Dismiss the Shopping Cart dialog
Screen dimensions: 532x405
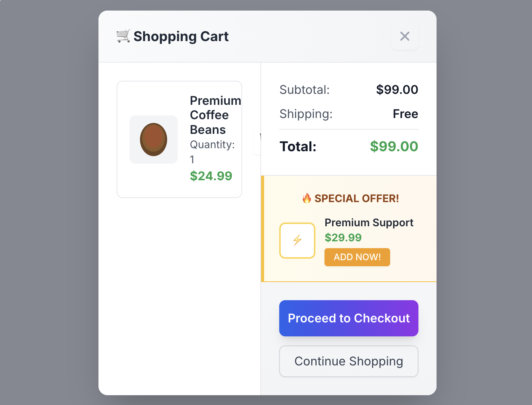point(405,36)
